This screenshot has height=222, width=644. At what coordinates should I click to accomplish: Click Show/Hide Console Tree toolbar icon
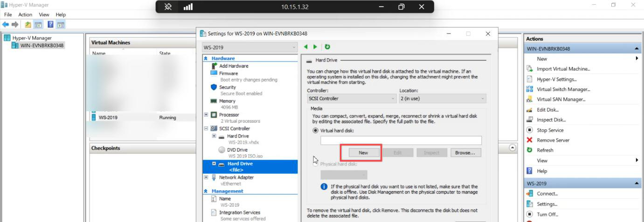pyautogui.click(x=38, y=24)
